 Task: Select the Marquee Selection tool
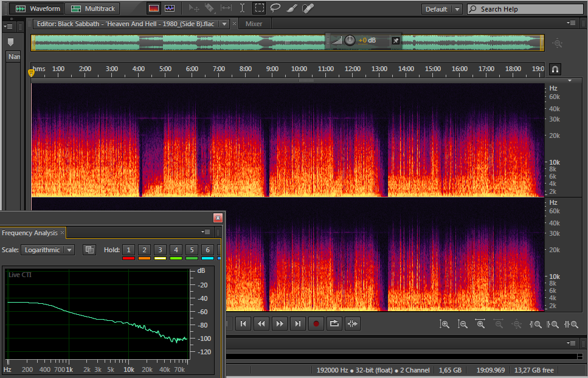(x=259, y=9)
